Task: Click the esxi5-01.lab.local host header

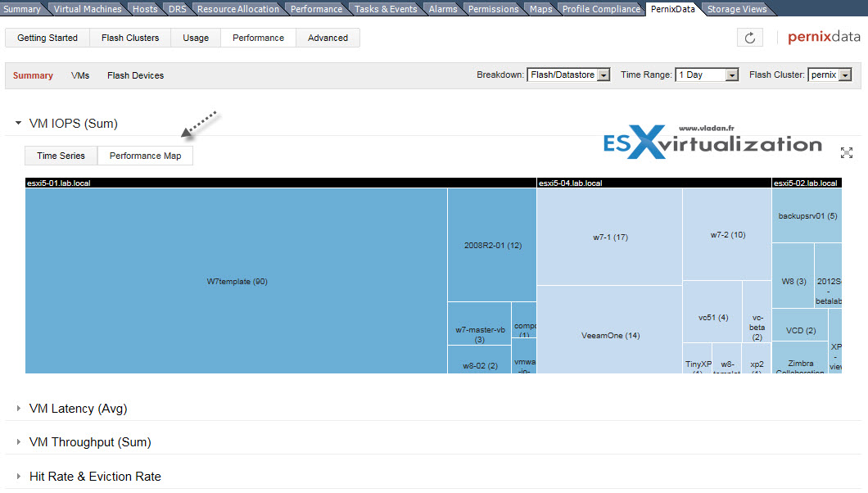Action: pyautogui.click(x=281, y=183)
